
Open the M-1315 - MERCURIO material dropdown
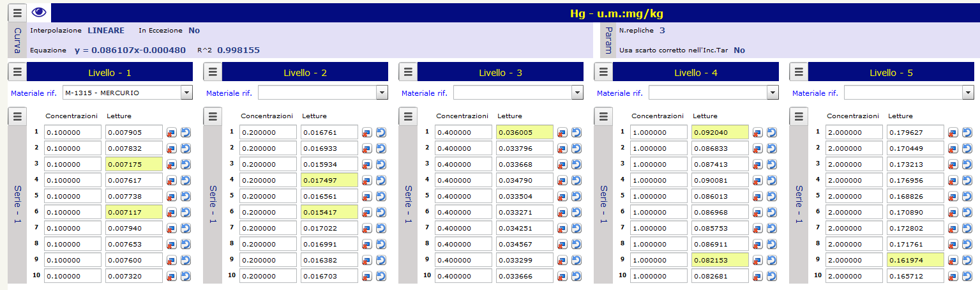(x=186, y=93)
